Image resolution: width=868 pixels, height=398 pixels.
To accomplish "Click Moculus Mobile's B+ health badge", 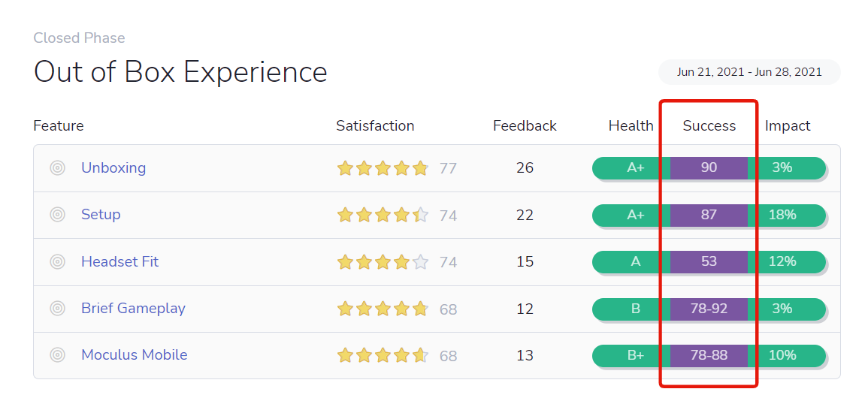I will (x=635, y=355).
